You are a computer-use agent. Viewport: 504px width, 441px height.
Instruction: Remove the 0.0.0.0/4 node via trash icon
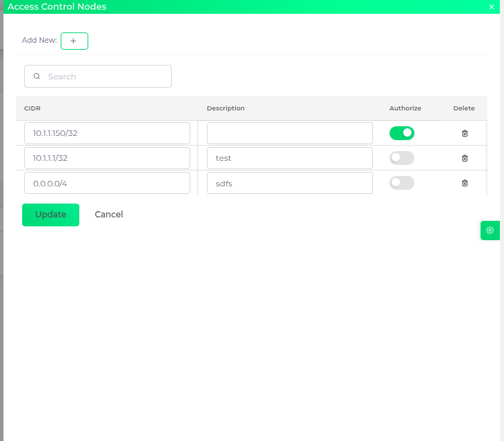[464, 183]
